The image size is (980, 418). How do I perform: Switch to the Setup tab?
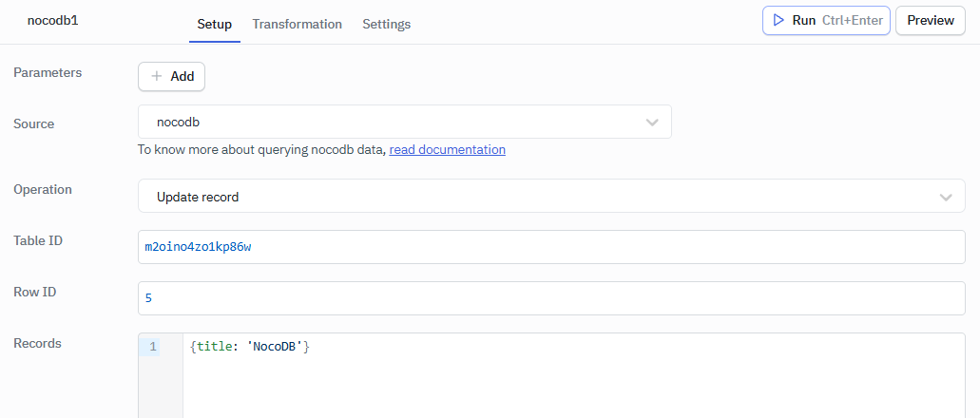coord(214,24)
